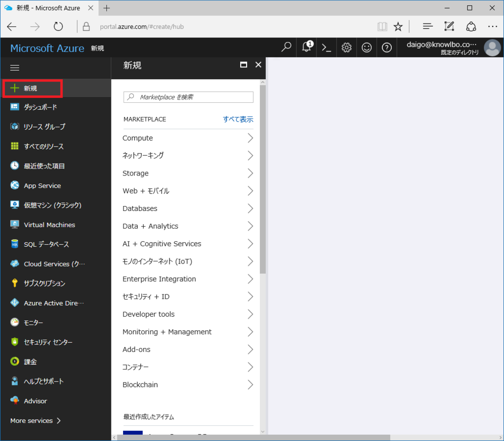Screen dimensions: 504x441
Task: Open セキュリティ + ID category
Action: 188,297
